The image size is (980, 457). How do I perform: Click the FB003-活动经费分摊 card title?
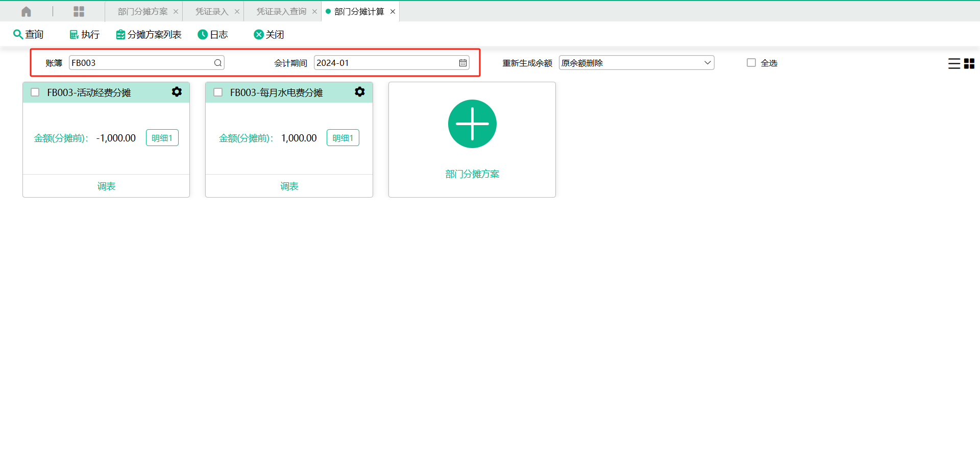[89, 92]
